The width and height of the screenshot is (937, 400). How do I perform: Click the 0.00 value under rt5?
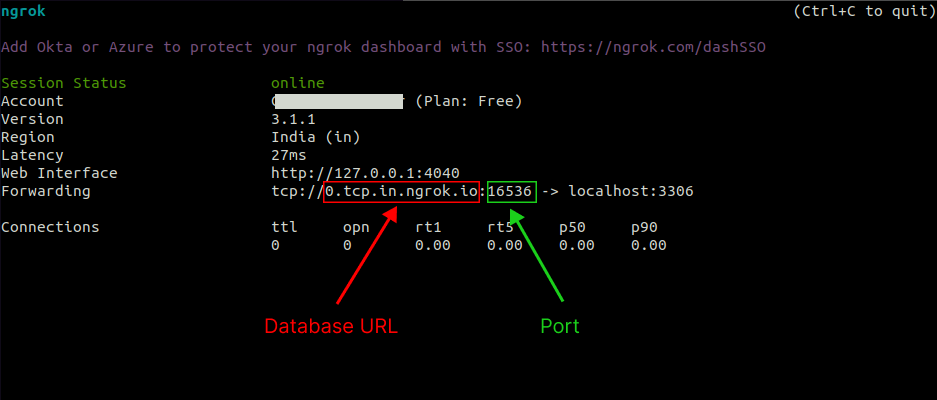[x=505, y=245]
